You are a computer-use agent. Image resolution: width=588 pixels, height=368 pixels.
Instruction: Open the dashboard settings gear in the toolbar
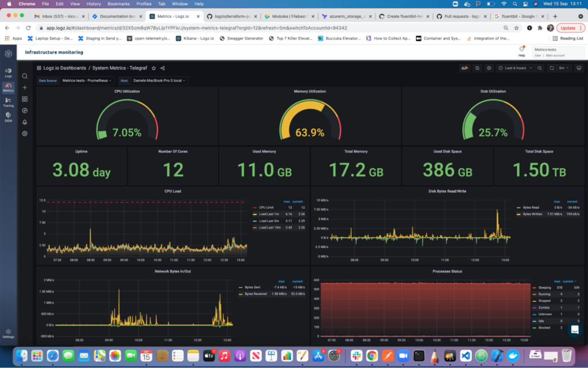point(489,68)
